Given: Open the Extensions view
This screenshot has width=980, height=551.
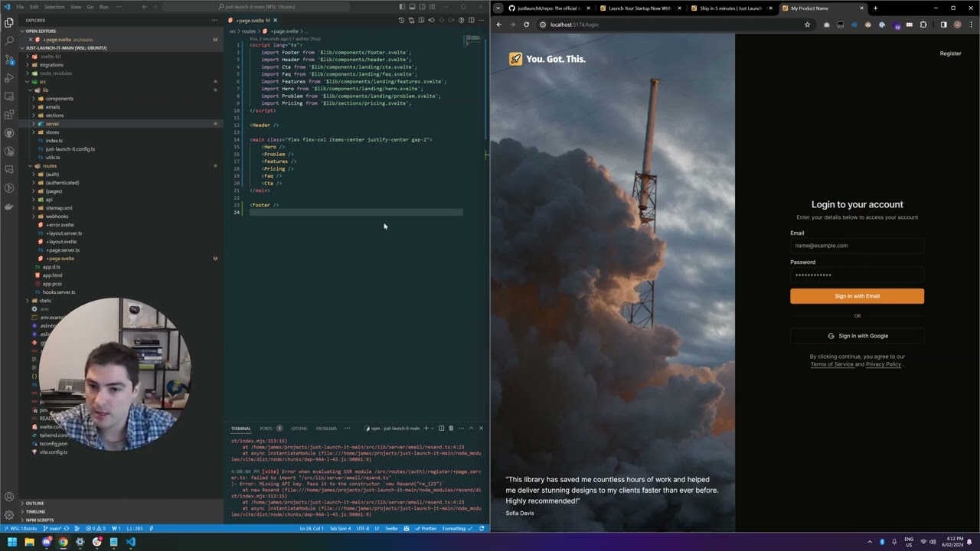Looking at the screenshot, I should pyautogui.click(x=9, y=114).
